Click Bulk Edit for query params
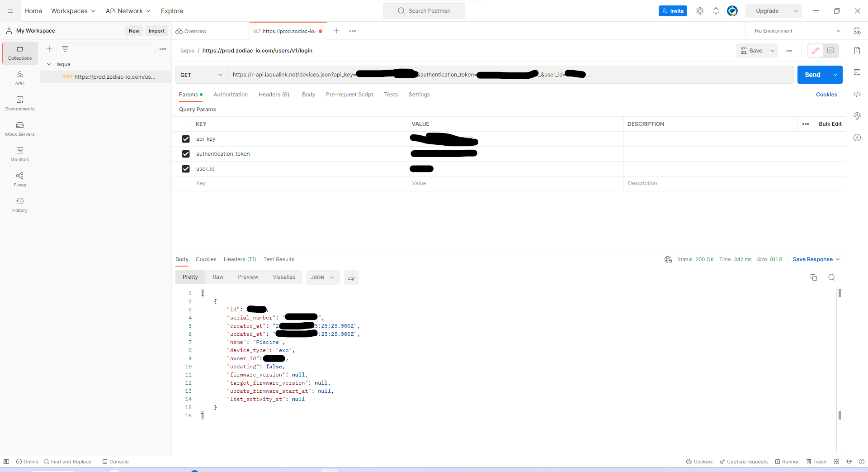 tap(830, 124)
